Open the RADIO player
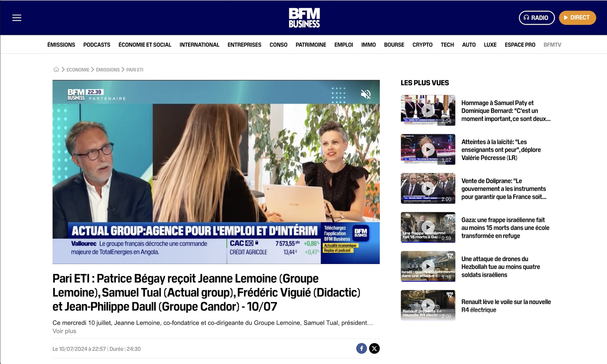 tap(537, 18)
